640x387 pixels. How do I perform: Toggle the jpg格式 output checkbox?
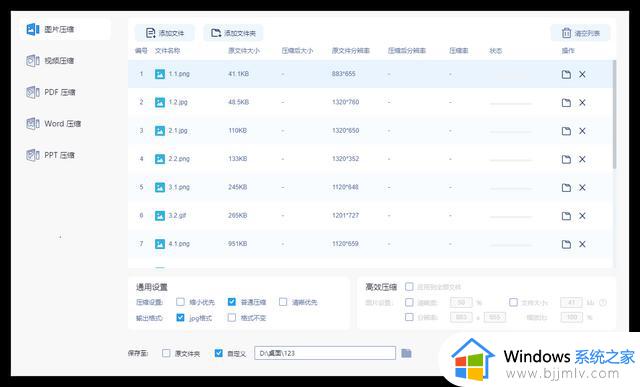click(180, 318)
